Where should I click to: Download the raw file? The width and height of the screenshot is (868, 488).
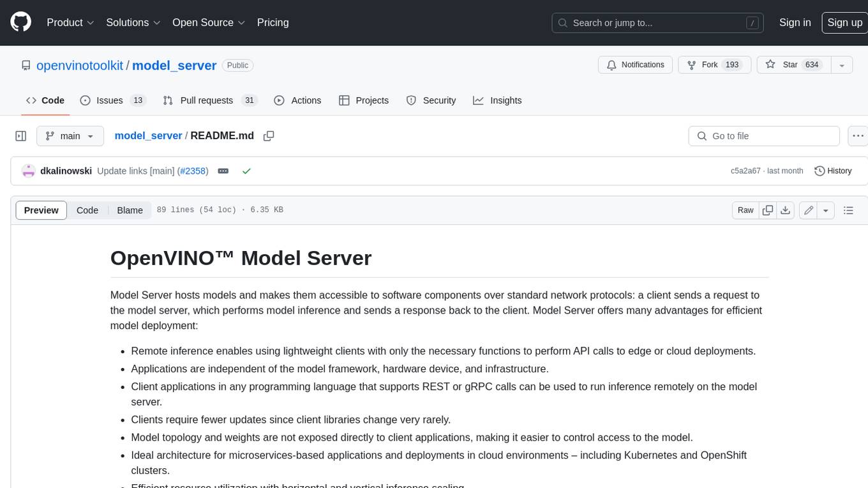[x=786, y=210]
